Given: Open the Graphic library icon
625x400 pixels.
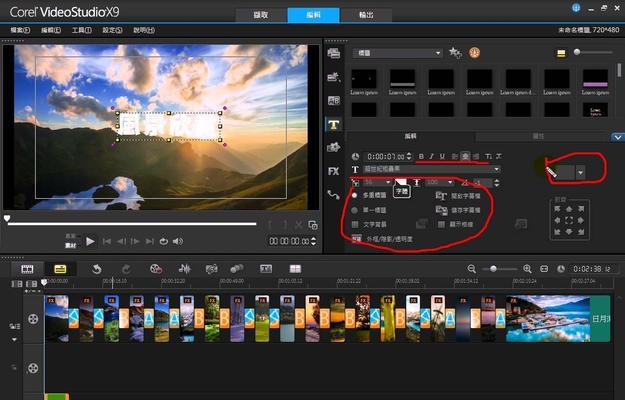Looking at the screenshot, I should click(x=334, y=147).
